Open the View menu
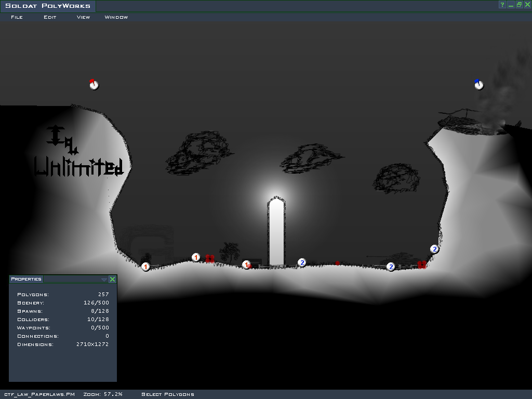The width and height of the screenshot is (532, 399). 83,17
